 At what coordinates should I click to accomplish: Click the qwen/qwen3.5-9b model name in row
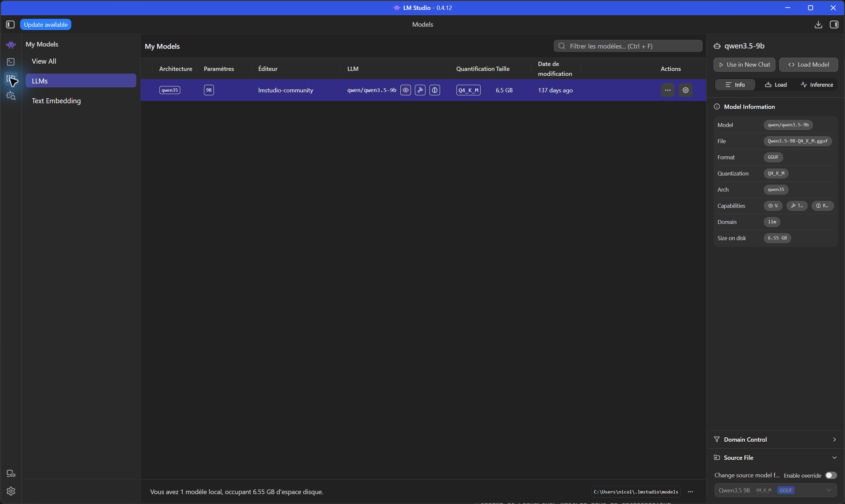[372, 90]
